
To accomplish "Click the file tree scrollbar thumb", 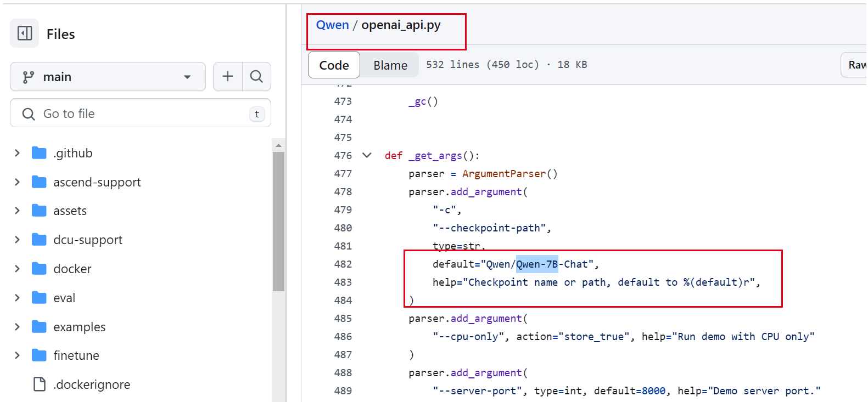I will pyautogui.click(x=278, y=222).
